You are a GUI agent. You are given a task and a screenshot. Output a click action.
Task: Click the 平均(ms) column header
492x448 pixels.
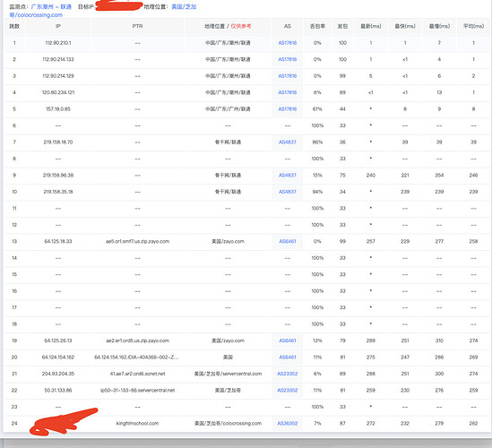click(473, 26)
